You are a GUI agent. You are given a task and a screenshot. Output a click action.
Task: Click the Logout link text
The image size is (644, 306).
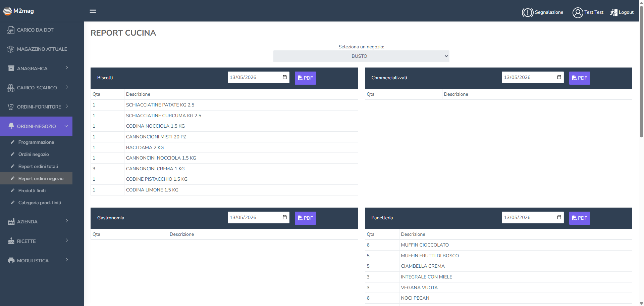(626, 12)
